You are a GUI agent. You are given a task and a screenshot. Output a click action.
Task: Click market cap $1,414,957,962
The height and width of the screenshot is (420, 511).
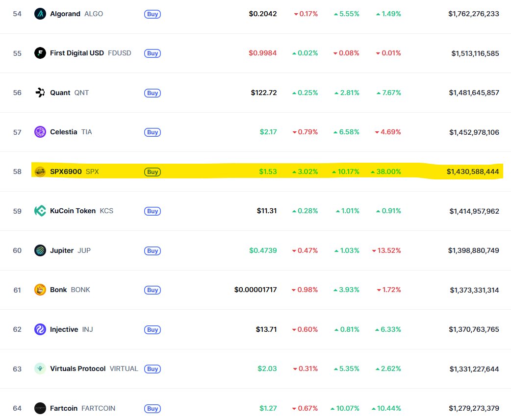tap(474, 211)
